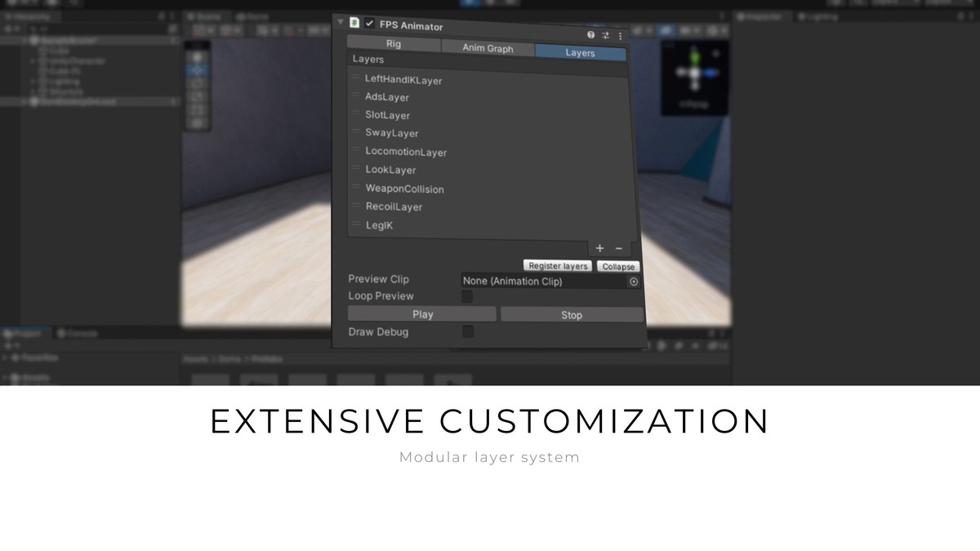This screenshot has width=980, height=551.
Task: Click the − icon to remove a layer
Action: coord(617,248)
